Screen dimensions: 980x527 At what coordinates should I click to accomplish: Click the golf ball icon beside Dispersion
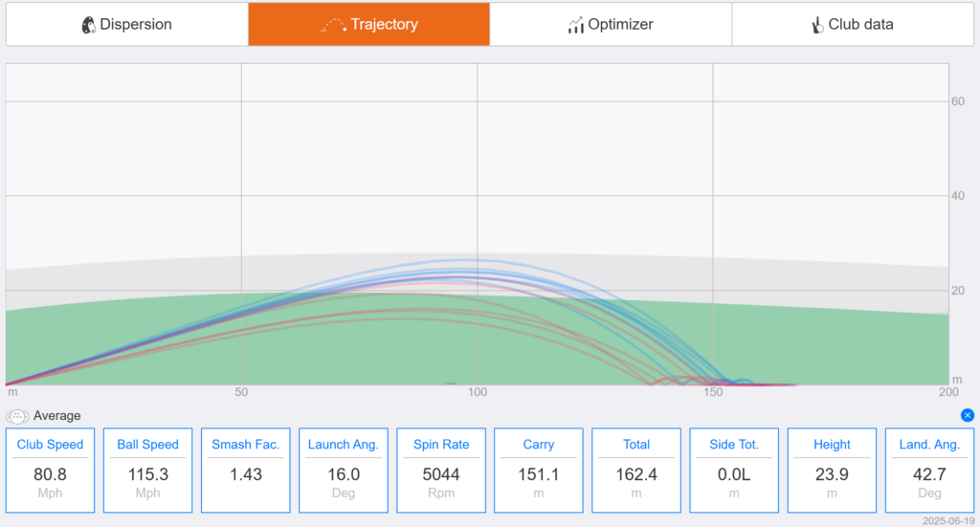coord(89,24)
